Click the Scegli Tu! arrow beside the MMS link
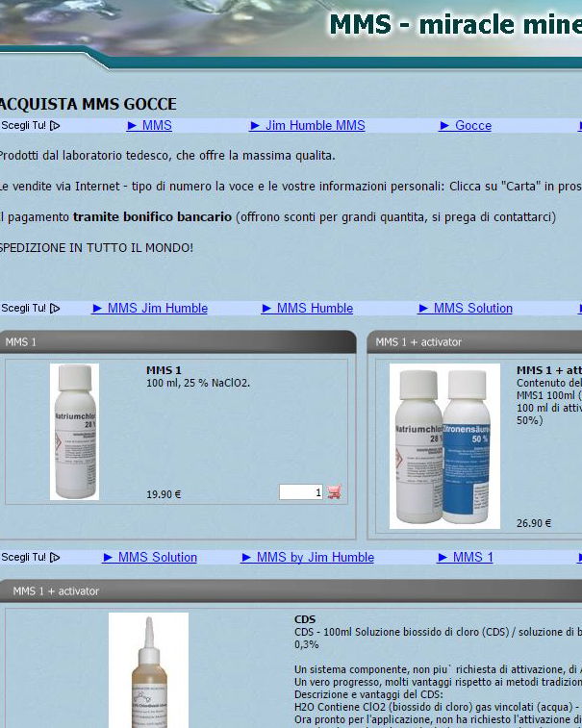Viewport: 582px width, 728px height. [x=55, y=125]
